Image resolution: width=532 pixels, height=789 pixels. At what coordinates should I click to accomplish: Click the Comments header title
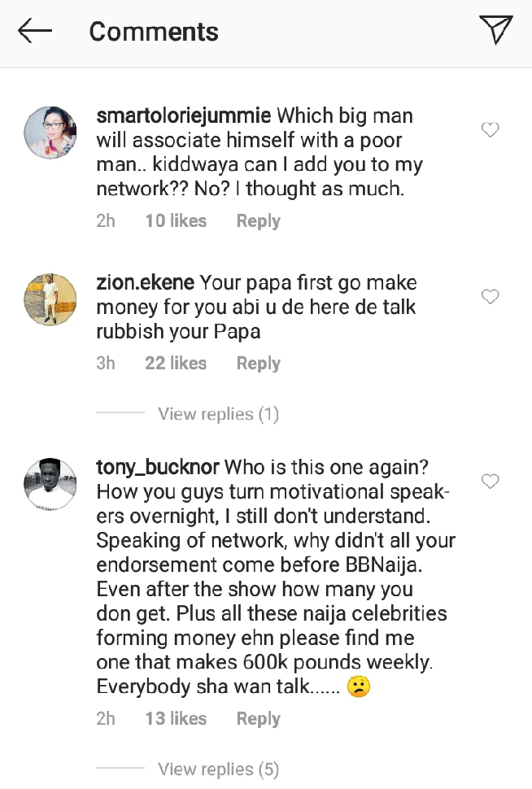tap(154, 32)
